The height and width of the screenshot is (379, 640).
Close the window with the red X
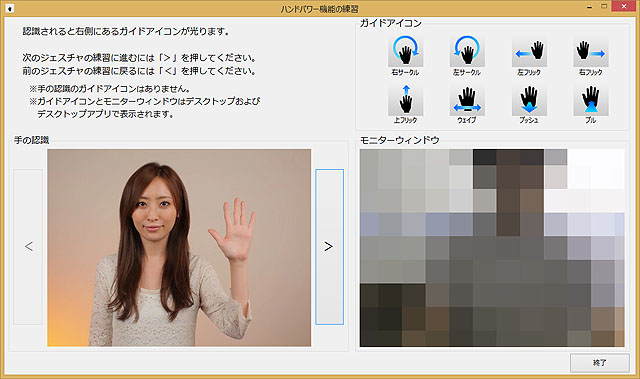[624, 6]
